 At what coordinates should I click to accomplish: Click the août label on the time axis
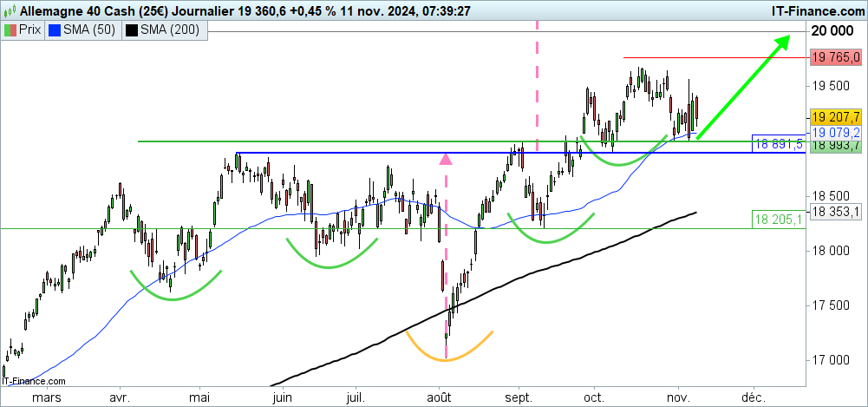tap(440, 400)
